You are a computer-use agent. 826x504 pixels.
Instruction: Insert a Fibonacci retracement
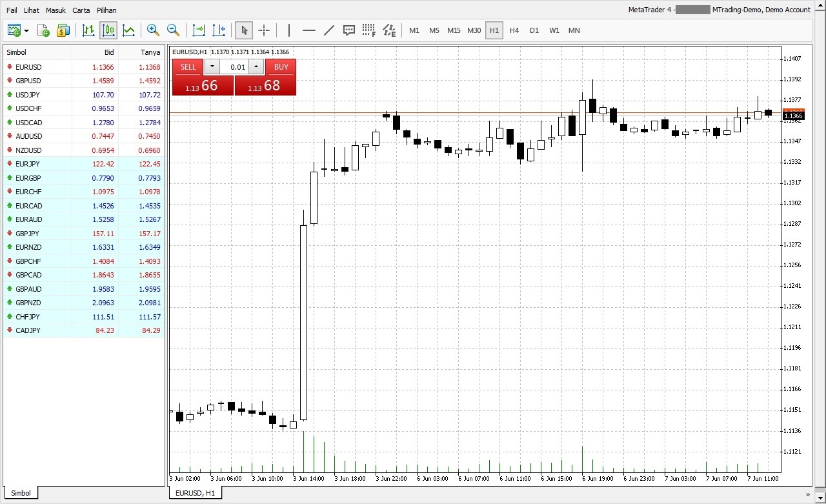click(368, 30)
